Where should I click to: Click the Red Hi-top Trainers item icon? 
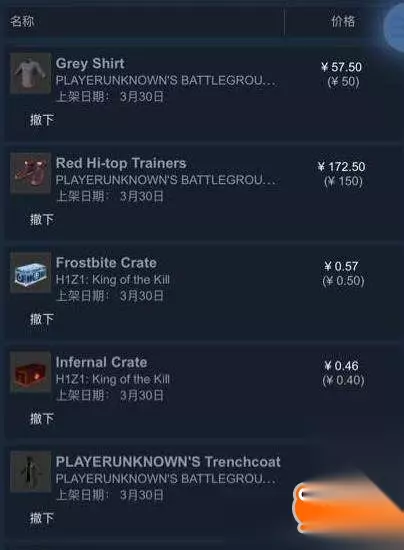point(31,173)
